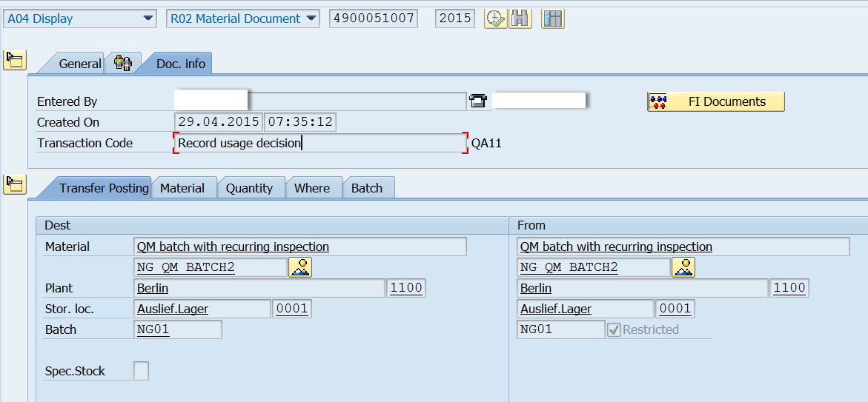The height and width of the screenshot is (402, 868).
Task: Select the Doc. info tab
Action: (x=180, y=64)
